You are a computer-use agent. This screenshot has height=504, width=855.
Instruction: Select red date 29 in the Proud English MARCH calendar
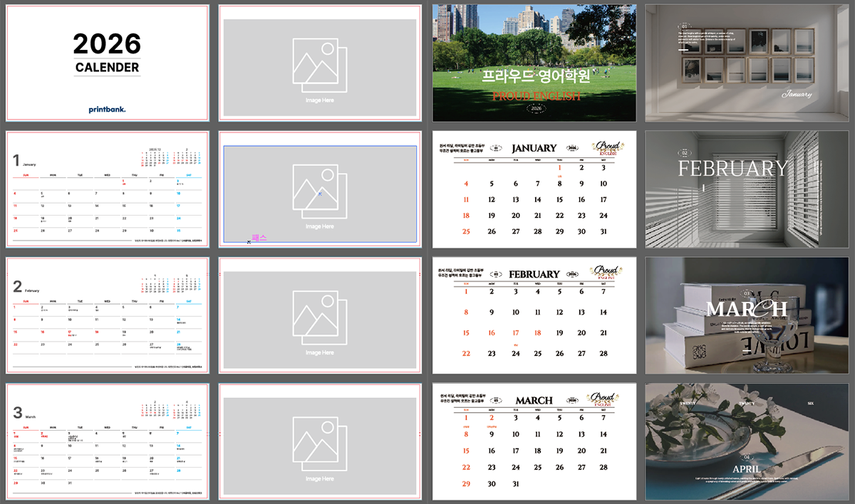[466, 484]
